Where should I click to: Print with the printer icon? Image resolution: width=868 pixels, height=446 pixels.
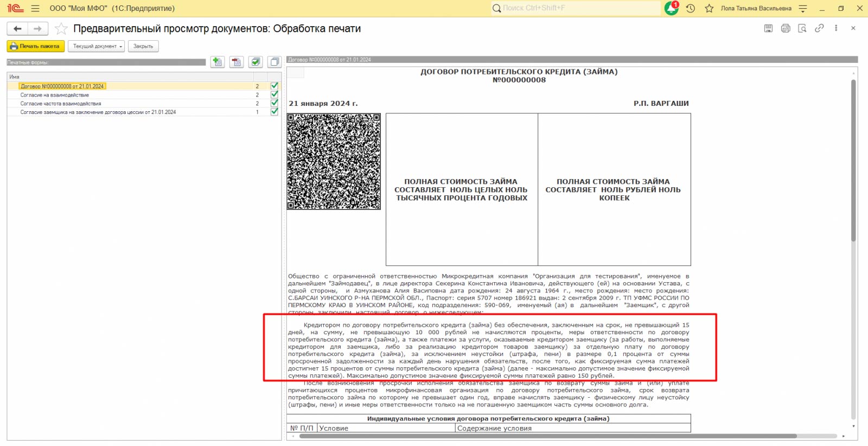(x=786, y=28)
